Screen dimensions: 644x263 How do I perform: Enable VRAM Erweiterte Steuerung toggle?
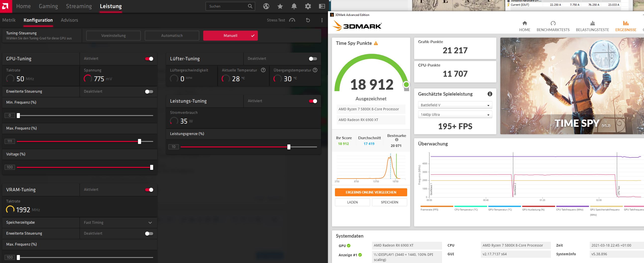[x=149, y=234]
